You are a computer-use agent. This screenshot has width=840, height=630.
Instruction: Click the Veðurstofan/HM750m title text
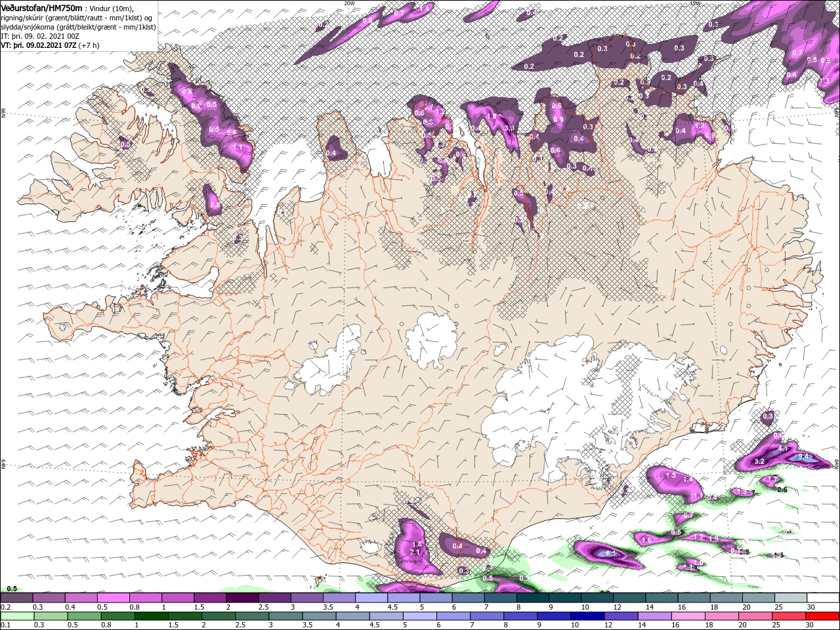[x=41, y=7]
